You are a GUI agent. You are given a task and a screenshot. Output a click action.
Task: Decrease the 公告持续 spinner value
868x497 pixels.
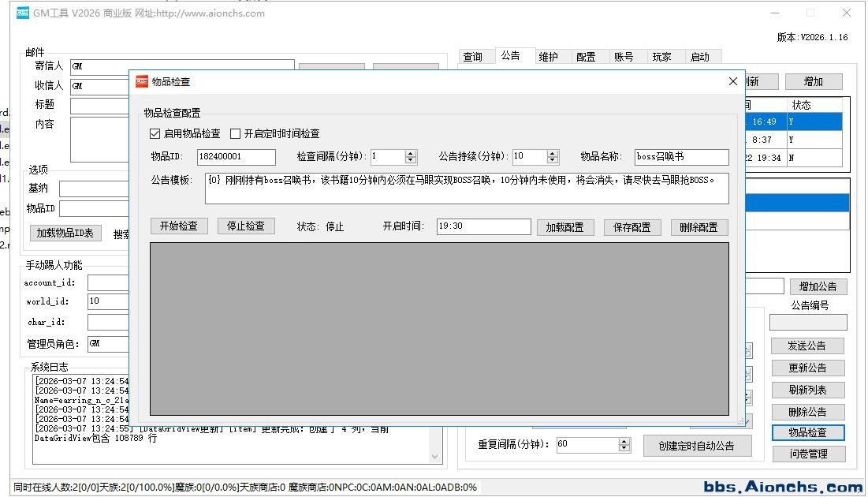(x=552, y=160)
